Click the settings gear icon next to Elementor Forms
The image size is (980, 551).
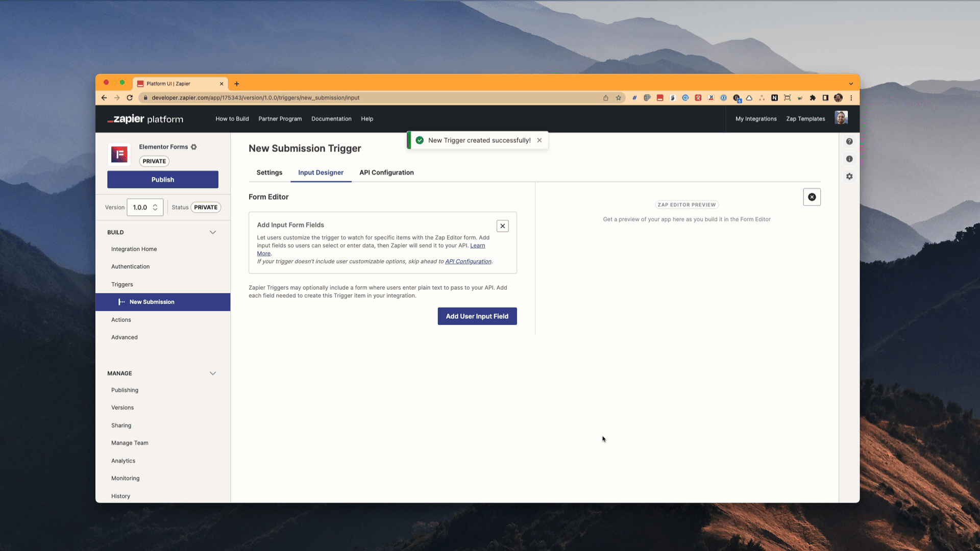click(194, 146)
